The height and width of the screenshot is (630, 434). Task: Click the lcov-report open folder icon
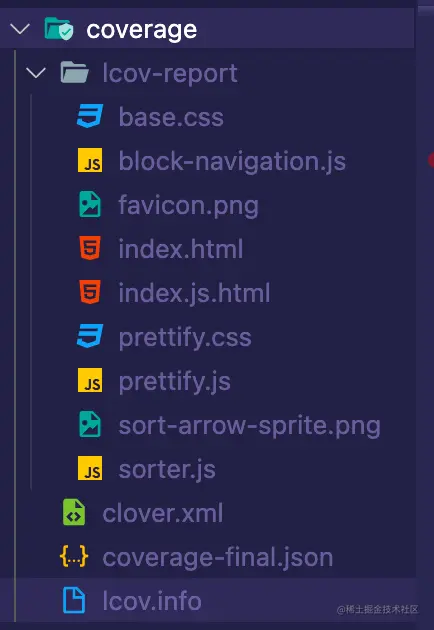pyautogui.click(x=74, y=73)
